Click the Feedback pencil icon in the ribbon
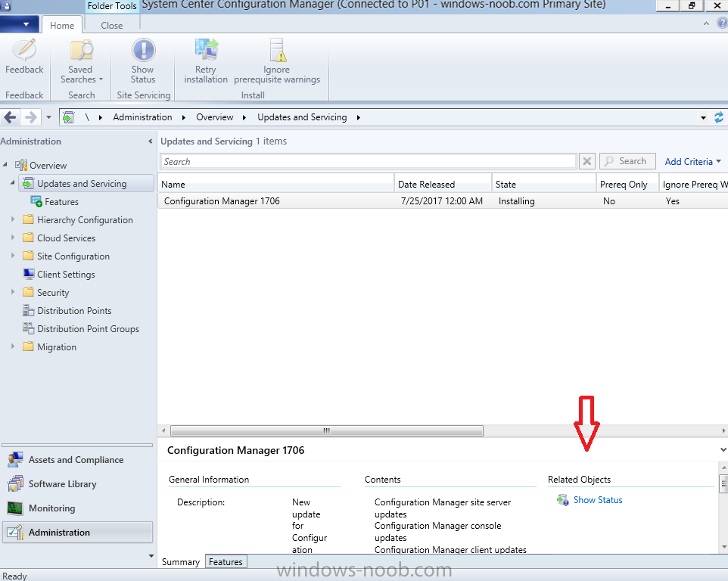 click(24, 50)
